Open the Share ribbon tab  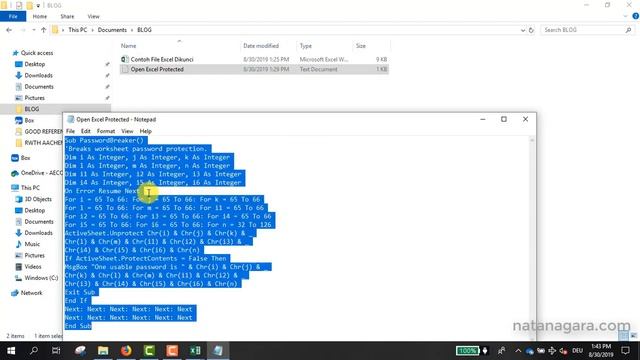[x=67, y=16]
